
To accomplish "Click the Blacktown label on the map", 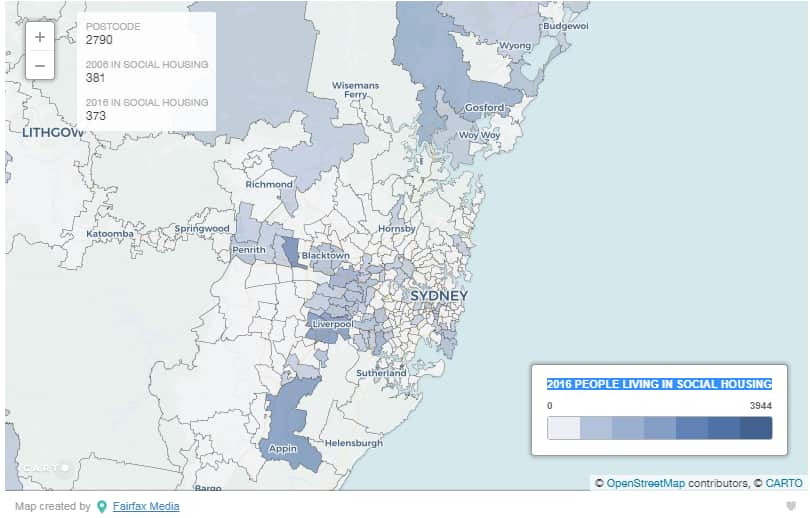I will [x=325, y=256].
